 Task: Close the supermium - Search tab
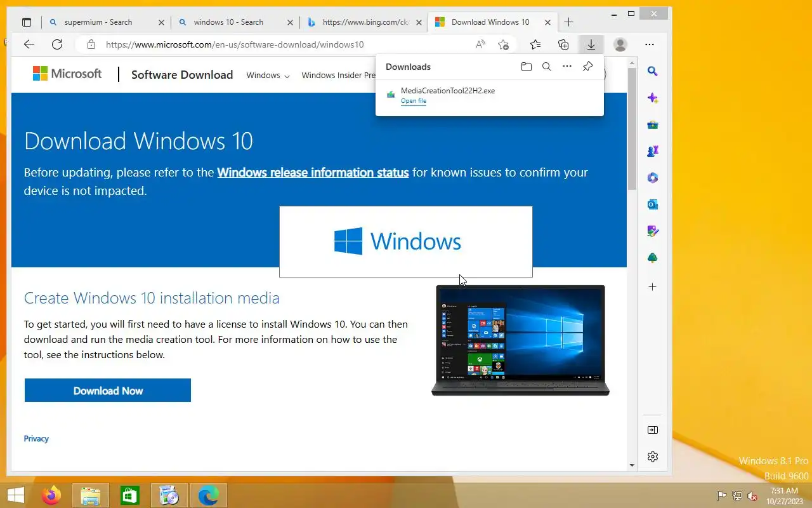click(x=161, y=22)
